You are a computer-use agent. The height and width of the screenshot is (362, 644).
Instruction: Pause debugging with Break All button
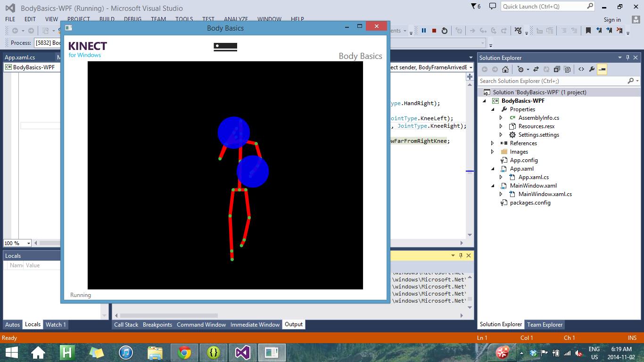(x=424, y=31)
